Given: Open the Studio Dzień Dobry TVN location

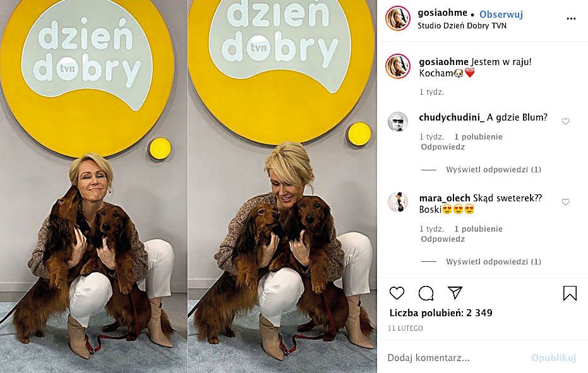Looking at the screenshot, I should [x=462, y=26].
